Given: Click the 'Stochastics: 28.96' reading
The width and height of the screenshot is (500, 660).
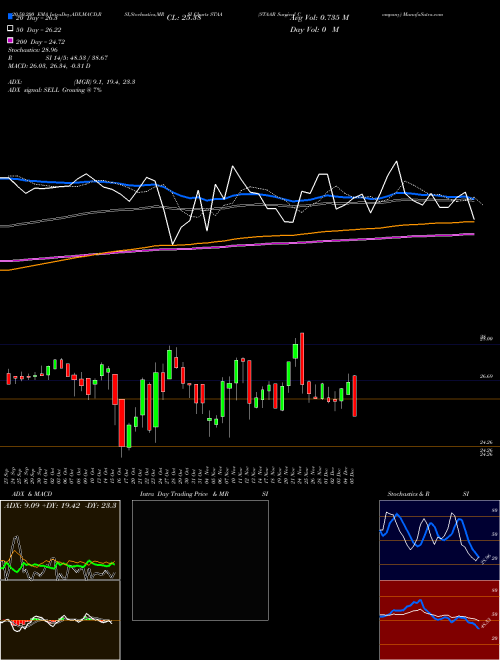Looking at the screenshot, I should pyautogui.click(x=33, y=50).
